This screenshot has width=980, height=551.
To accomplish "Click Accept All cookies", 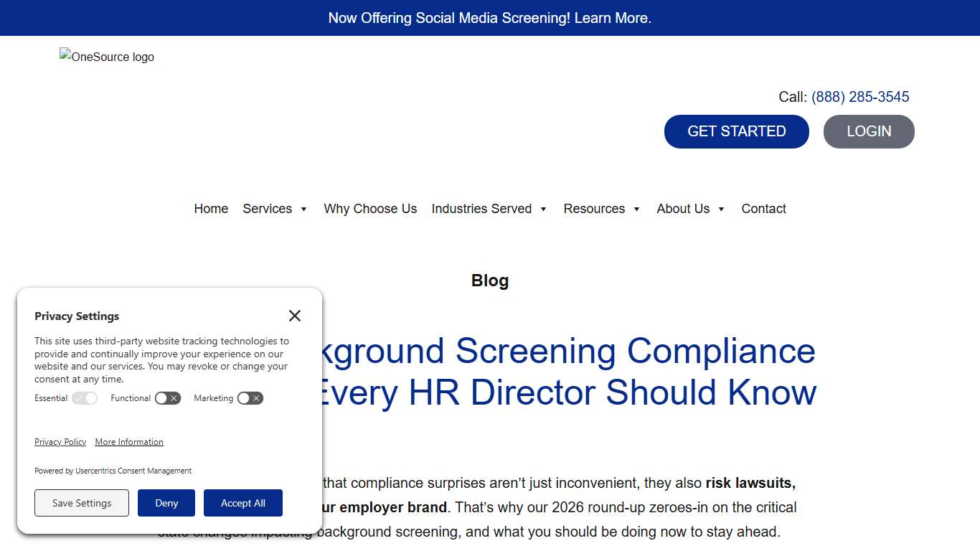I will coord(243,503).
